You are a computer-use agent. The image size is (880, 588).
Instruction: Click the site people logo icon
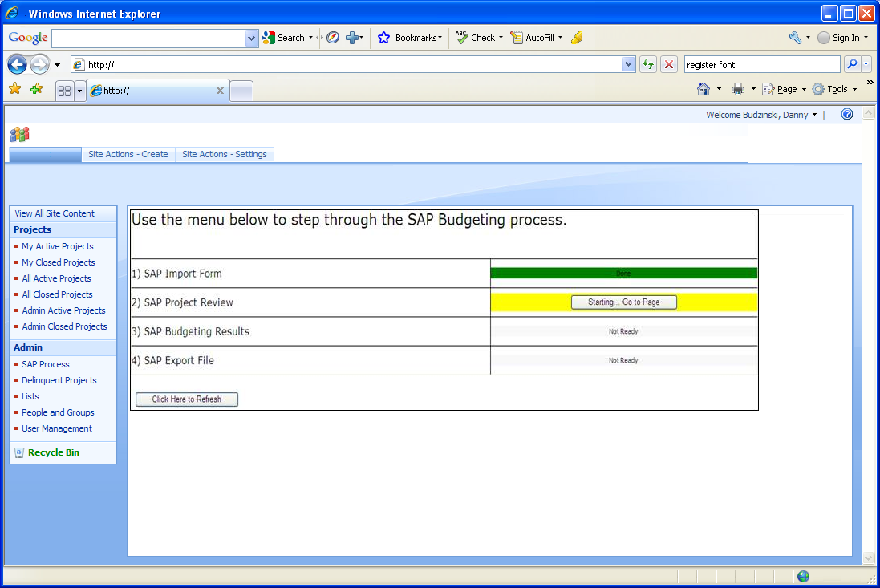pyautogui.click(x=19, y=134)
